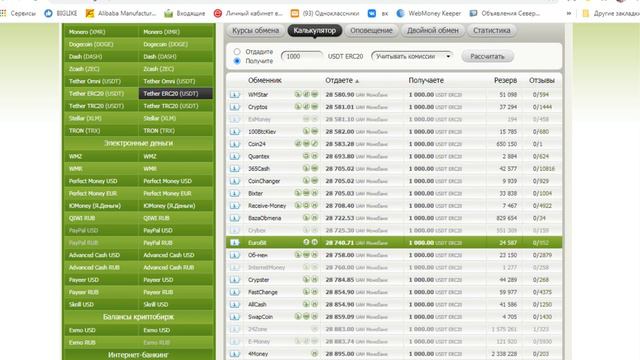
Task: Click the info icon in the SwapCoin row
Action: point(235,317)
